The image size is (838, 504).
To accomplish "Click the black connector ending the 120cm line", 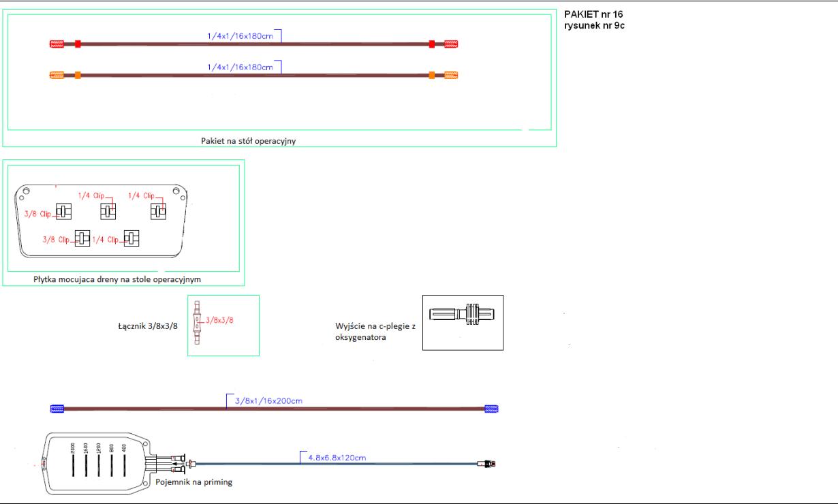I will [x=488, y=464].
